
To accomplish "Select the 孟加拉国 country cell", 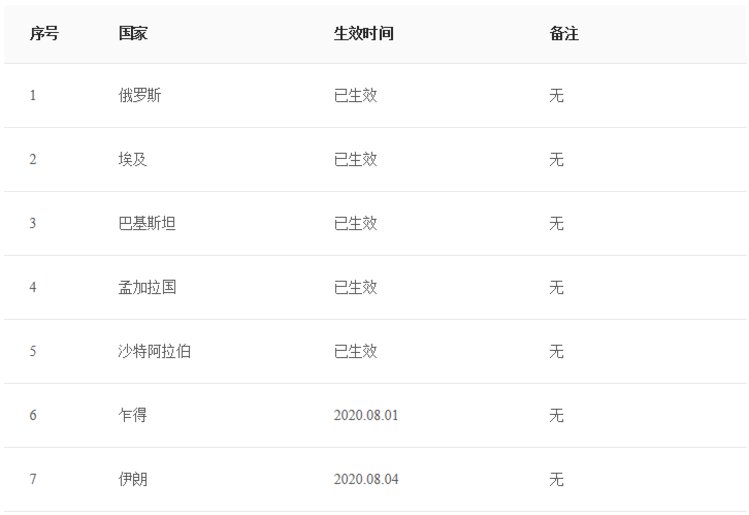I will click(x=147, y=288).
